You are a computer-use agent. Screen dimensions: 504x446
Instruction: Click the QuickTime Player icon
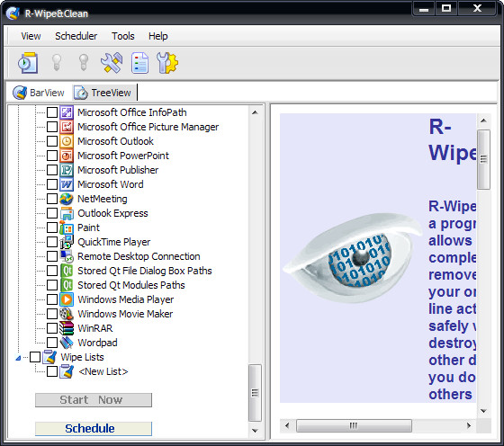pyautogui.click(x=67, y=242)
